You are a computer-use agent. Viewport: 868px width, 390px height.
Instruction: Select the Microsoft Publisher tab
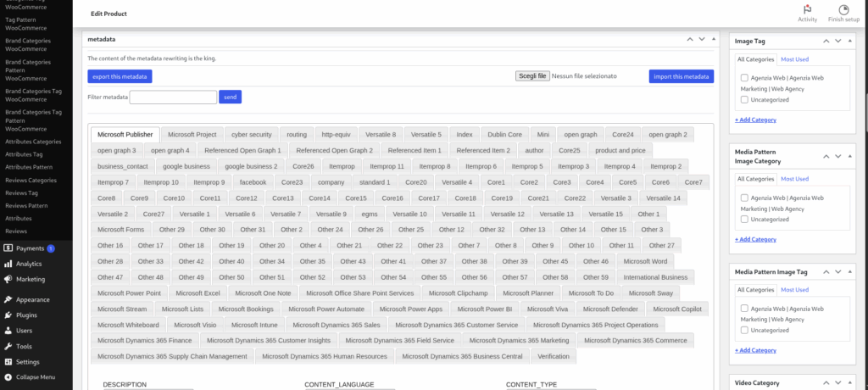pyautogui.click(x=125, y=135)
